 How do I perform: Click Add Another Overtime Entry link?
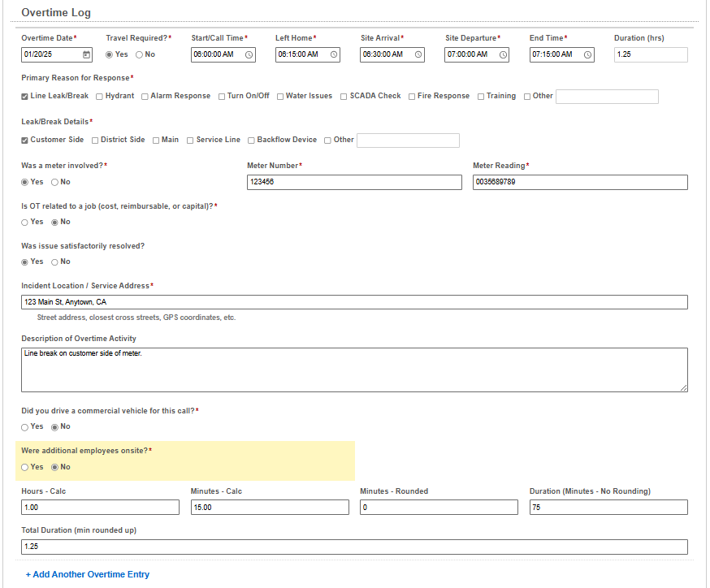click(88, 574)
